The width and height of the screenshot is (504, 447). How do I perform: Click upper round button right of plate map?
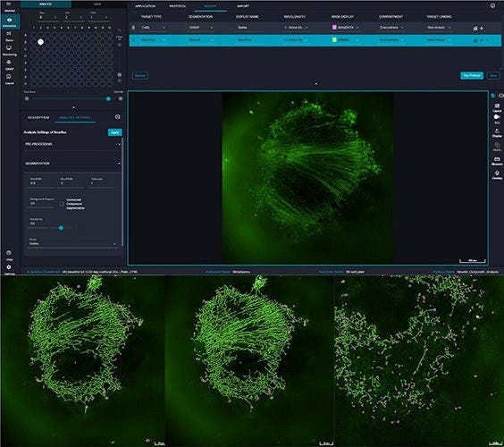(120, 45)
